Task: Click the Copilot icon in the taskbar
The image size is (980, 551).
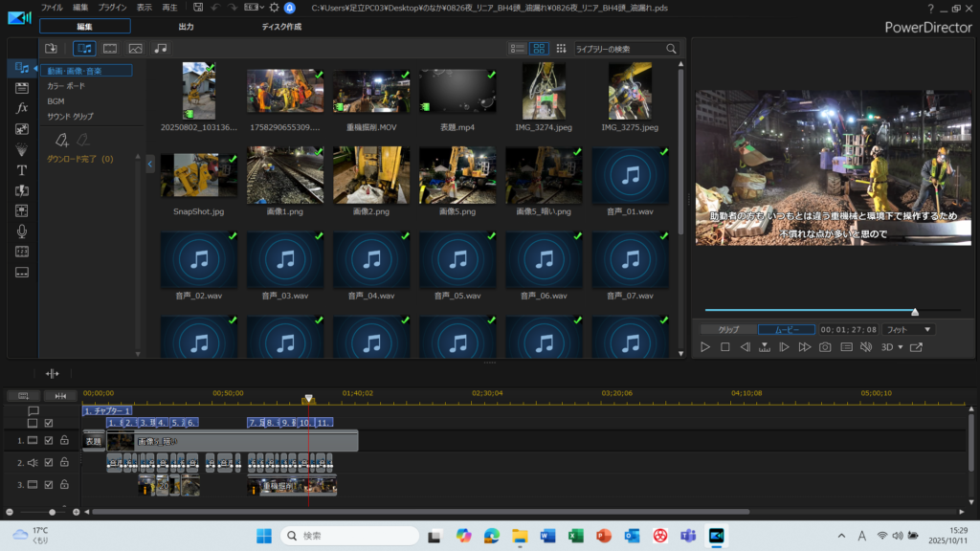Action: [x=464, y=536]
